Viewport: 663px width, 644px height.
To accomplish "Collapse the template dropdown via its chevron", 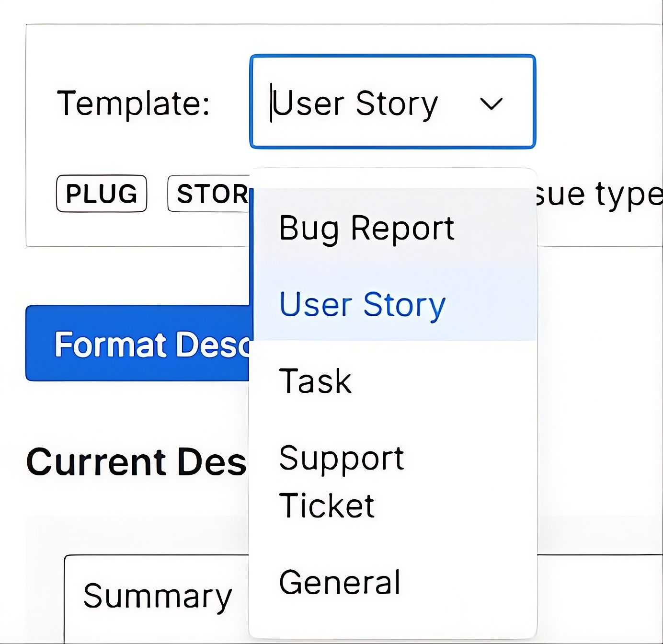I will pyautogui.click(x=492, y=103).
